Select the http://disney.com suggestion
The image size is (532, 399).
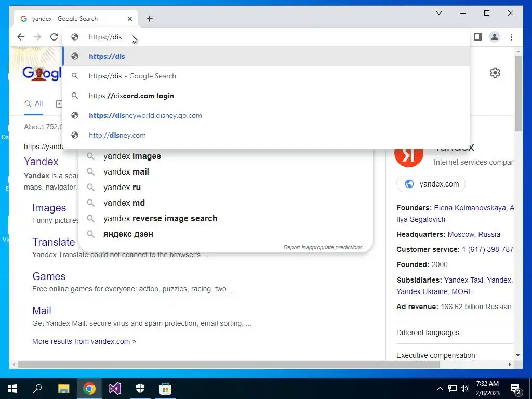pos(267,135)
